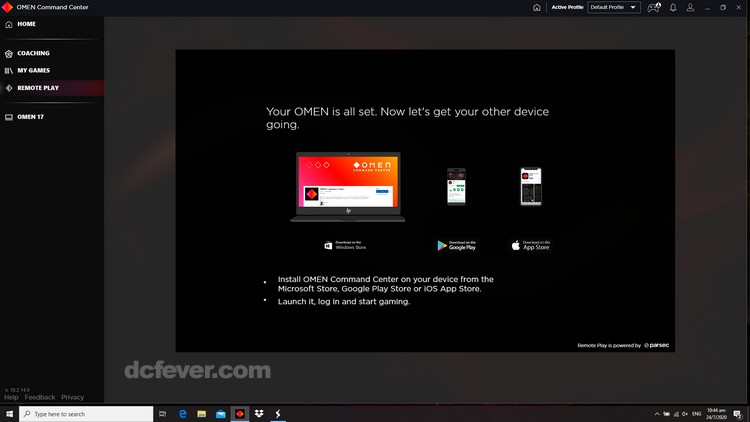Click the OMEN 17 laptop icon
The width and height of the screenshot is (750, 422).
(9, 117)
